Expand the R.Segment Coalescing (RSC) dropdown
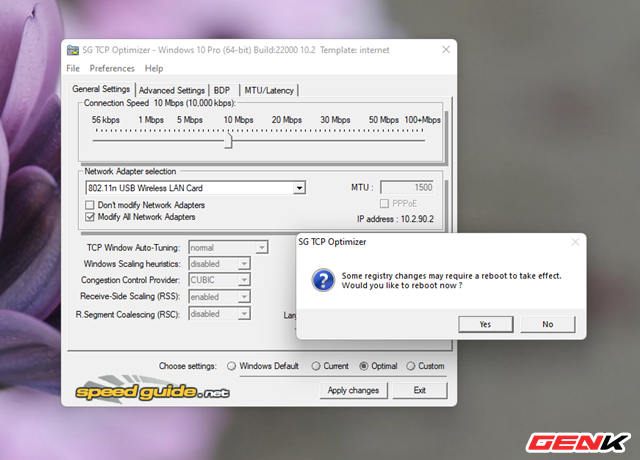Viewport: 640px width, 460px height. pyautogui.click(x=244, y=313)
